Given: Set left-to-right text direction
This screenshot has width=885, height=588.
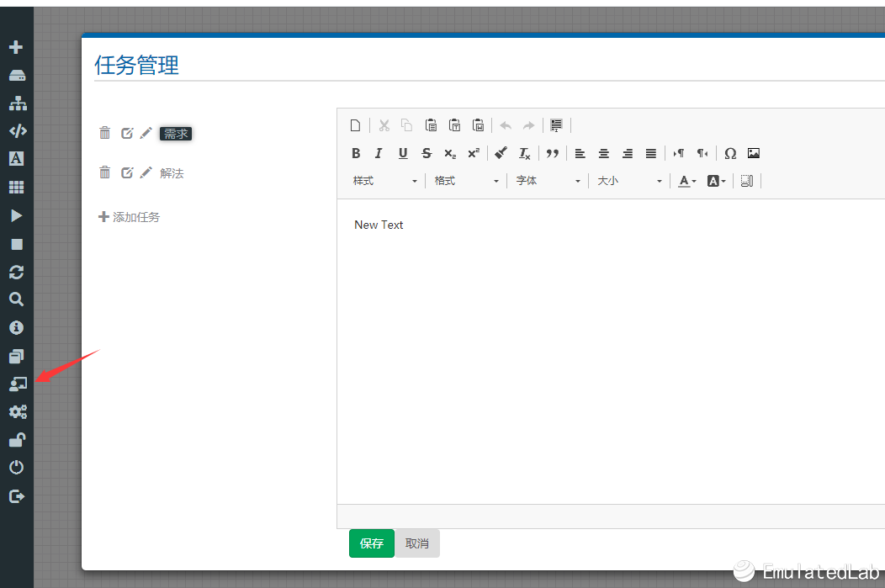Looking at the screenshot, I should click(678, 153).
